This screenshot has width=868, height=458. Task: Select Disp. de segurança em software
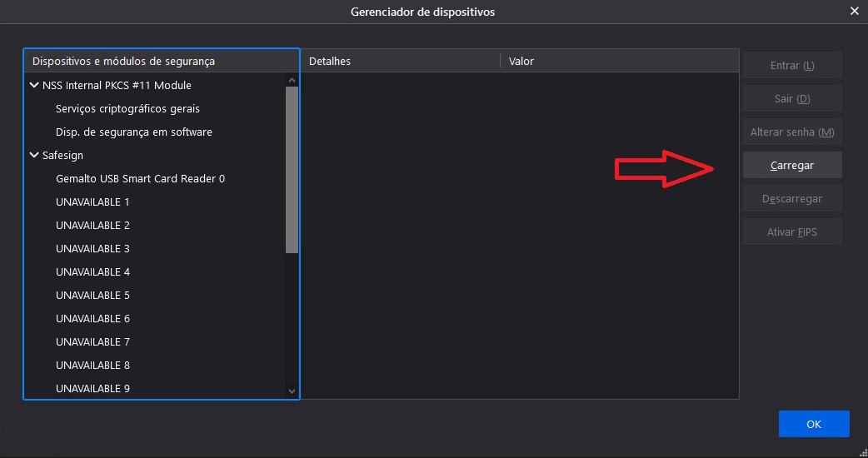133,132
